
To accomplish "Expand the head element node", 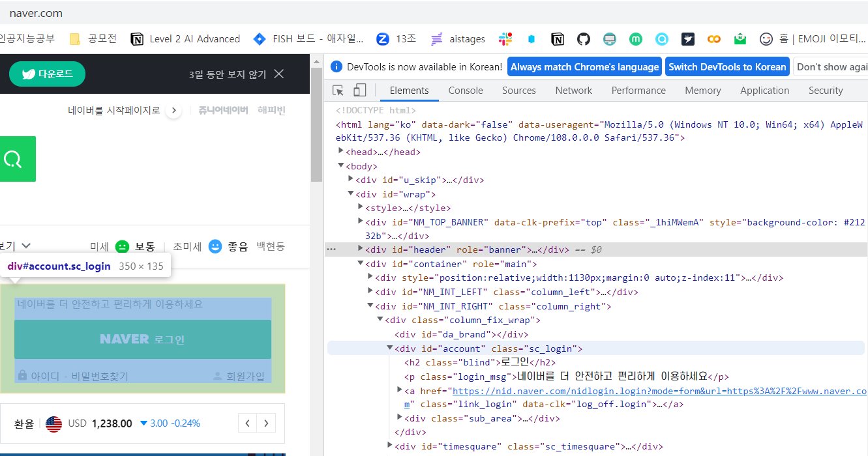I will [x=341, y=152].
